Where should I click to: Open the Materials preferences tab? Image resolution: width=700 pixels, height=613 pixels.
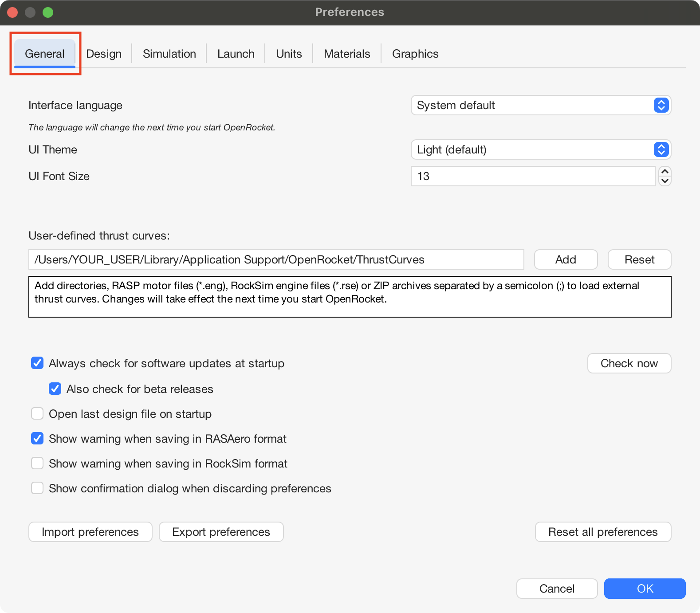click(x=347, y=54)
